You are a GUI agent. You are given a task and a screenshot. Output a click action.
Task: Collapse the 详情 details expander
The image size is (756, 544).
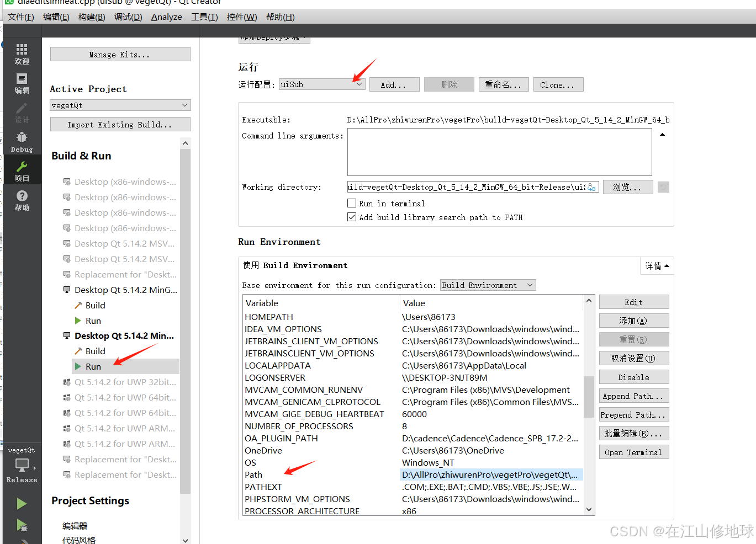click(x=657, y=266)
